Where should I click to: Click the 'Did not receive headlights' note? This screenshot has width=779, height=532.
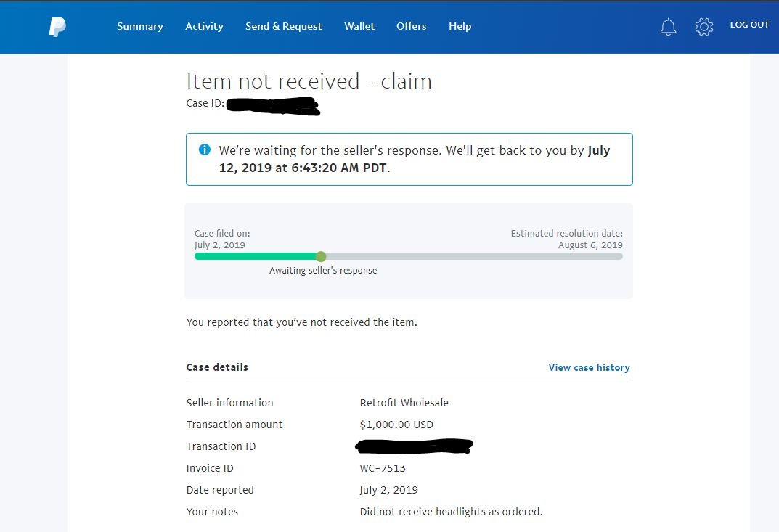pos(451,512)
